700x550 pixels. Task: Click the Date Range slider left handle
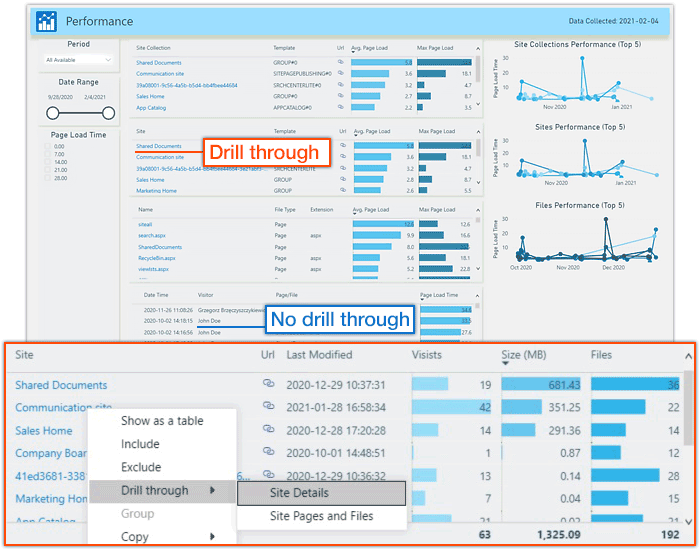(52, 113)
